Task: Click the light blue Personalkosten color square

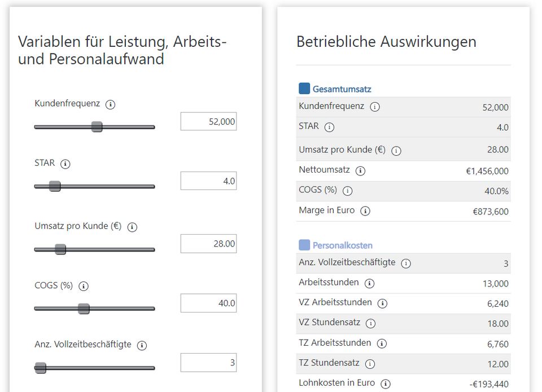Action: click(304, 245)
